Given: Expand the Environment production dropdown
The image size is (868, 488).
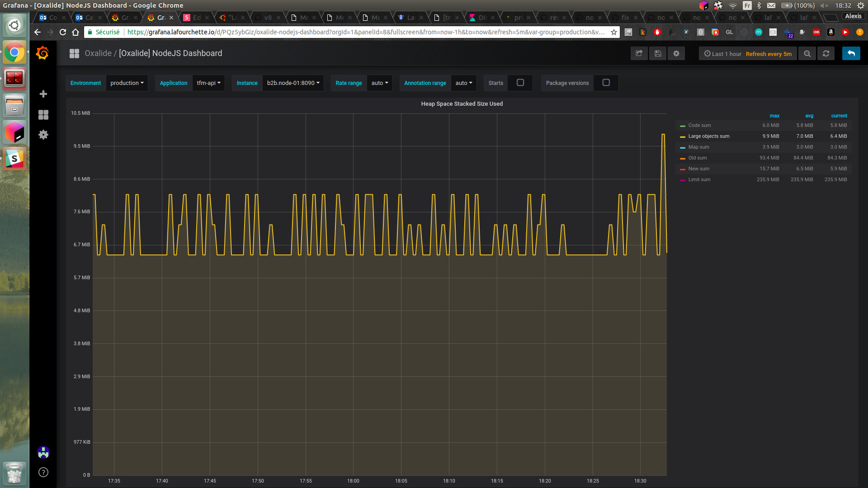Looking at the screenshot, I should pyautogui.click(x=127, y=83).
